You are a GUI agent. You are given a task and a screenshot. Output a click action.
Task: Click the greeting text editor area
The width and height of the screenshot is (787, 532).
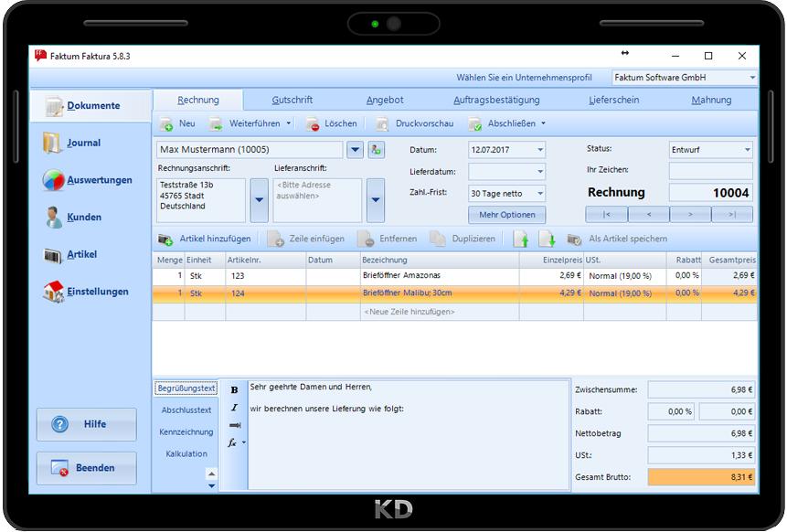(408, 434)
